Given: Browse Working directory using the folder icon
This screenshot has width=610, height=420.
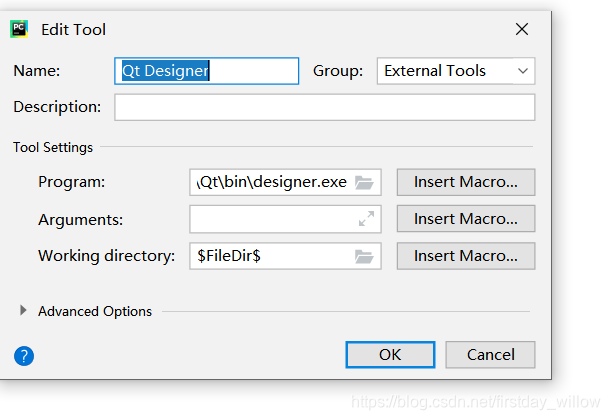Looking at the screenshot, I should click(364, 257).
